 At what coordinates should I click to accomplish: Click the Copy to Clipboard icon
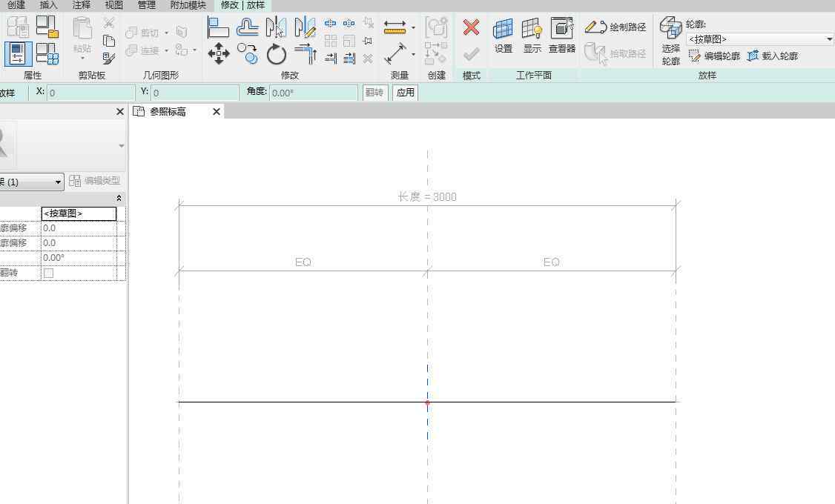pyautogui.click(x=108, y=41)
